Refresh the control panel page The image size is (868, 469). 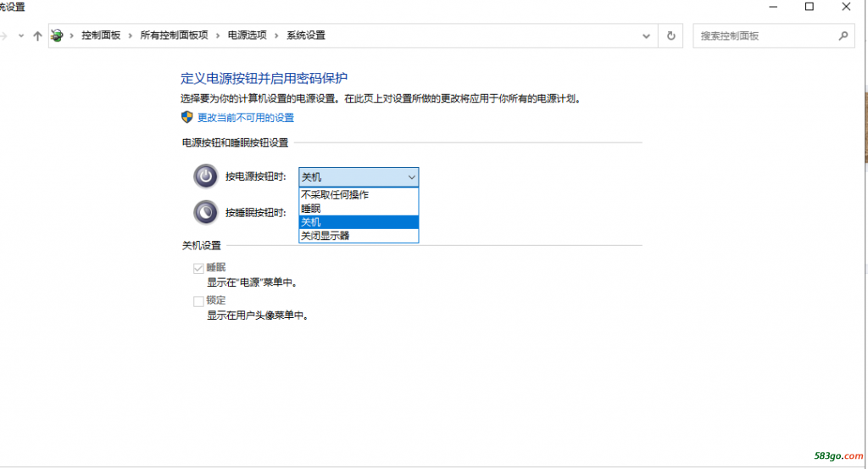[671, 36]
